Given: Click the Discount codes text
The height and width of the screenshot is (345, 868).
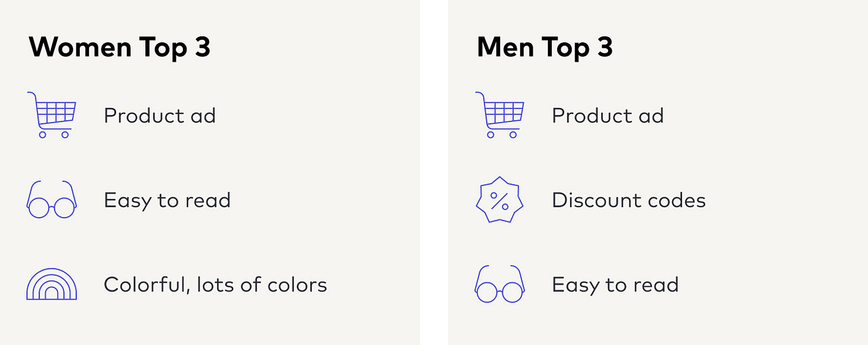Looking at the screenshot, I should click(629, 200).
